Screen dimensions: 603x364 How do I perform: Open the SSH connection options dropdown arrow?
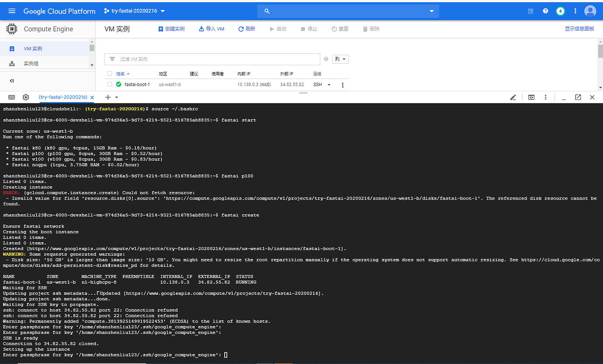[329, 85]
